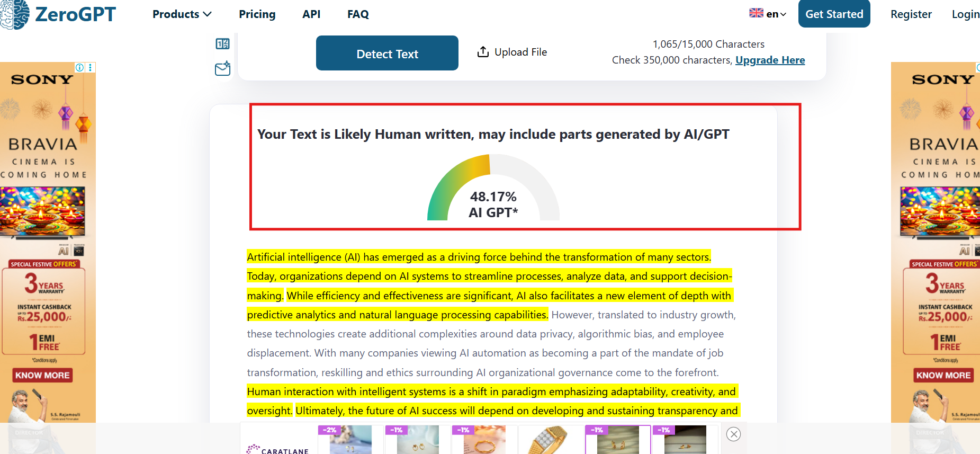Go to the Pricing page
Viewport: 980px width, 454px height.
click(257, 14)
